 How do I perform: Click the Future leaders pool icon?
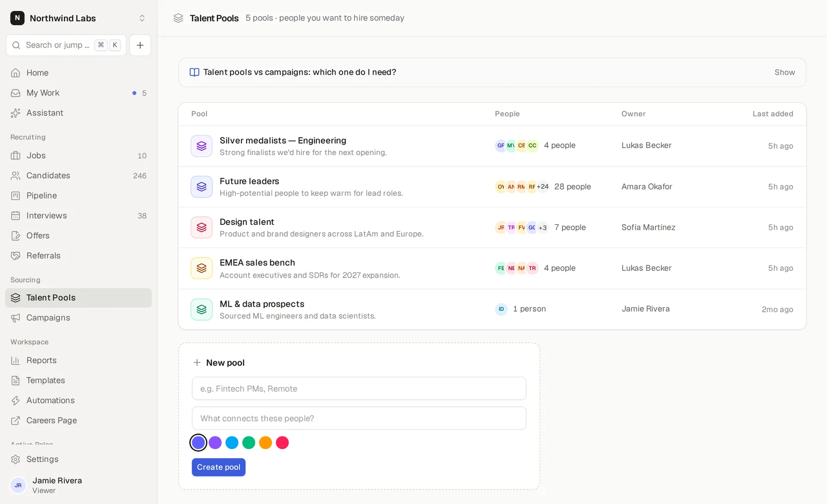[x=202, y=187]
